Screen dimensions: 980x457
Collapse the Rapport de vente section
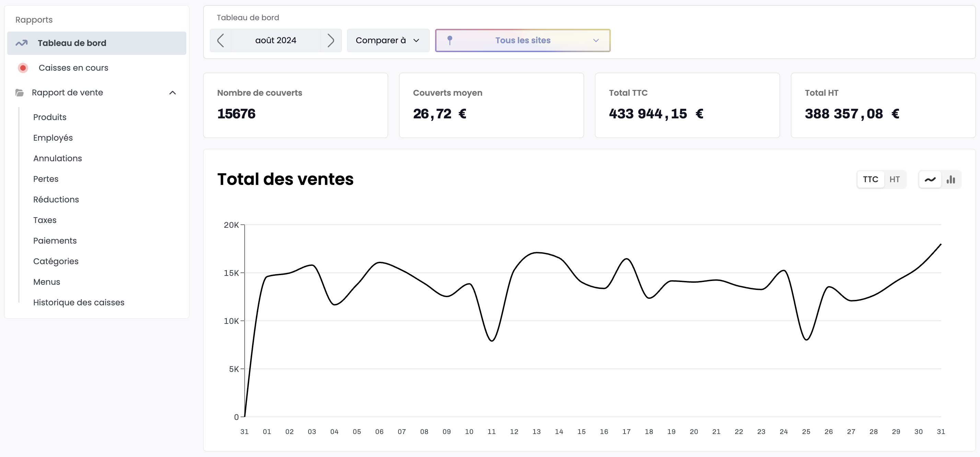[173, 93]
